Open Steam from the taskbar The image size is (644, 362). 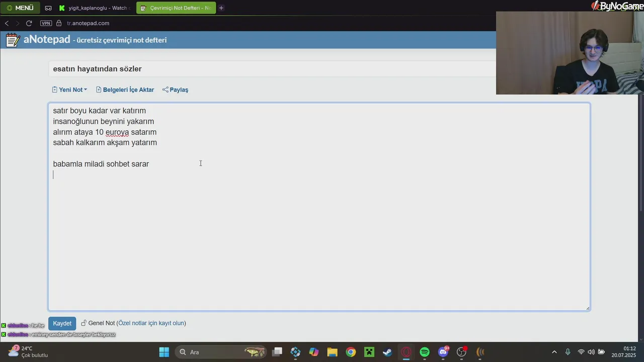(387, 352)
